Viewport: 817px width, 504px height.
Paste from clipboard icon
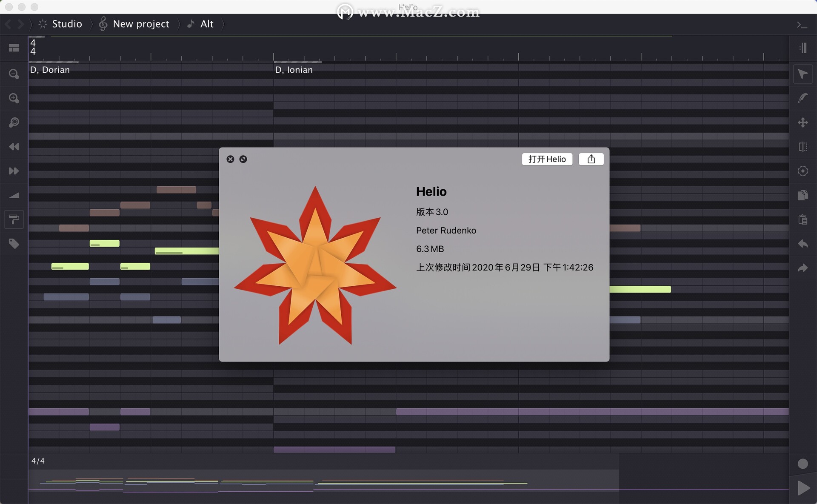(x=803, y=219)
